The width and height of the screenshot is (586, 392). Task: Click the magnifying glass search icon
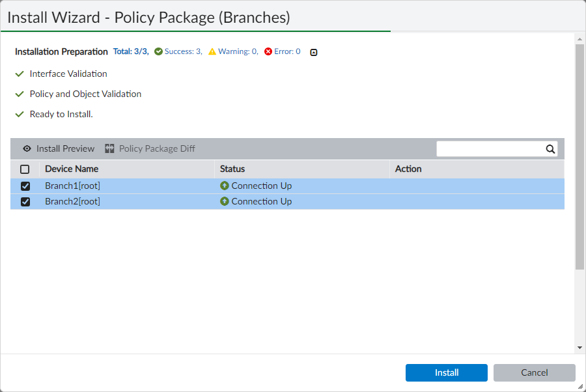point(550,148)
